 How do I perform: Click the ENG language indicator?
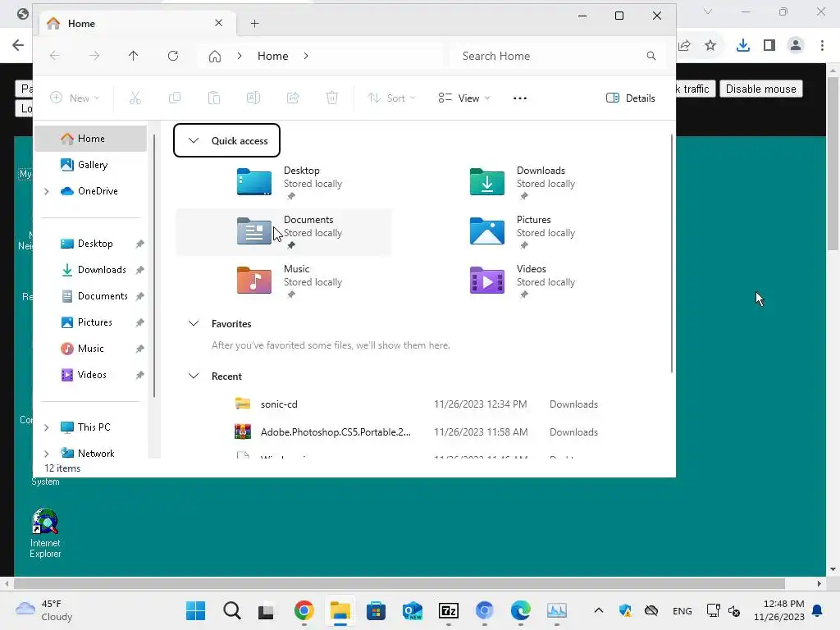click(x=682, y=611)
